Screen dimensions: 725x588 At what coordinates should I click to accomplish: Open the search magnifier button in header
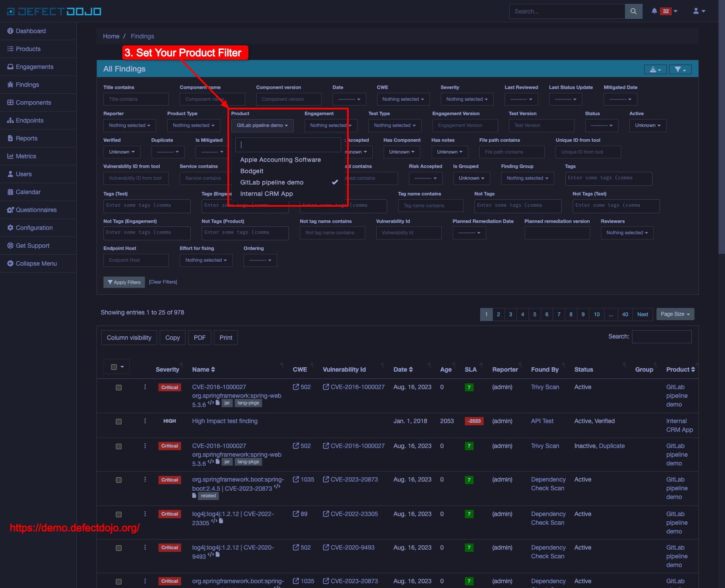click(x=633, y=11)
